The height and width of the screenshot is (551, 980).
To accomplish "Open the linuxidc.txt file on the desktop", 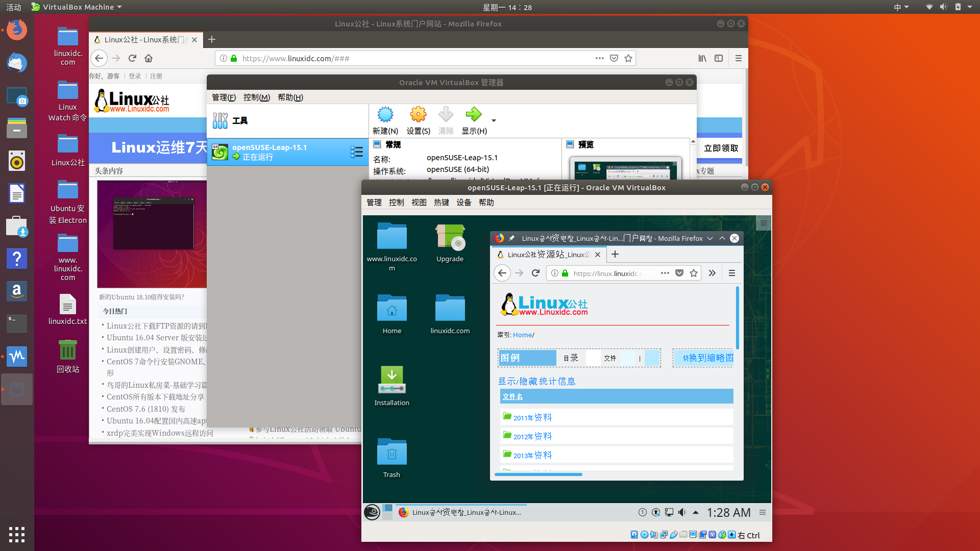I will tap(68, 309).
